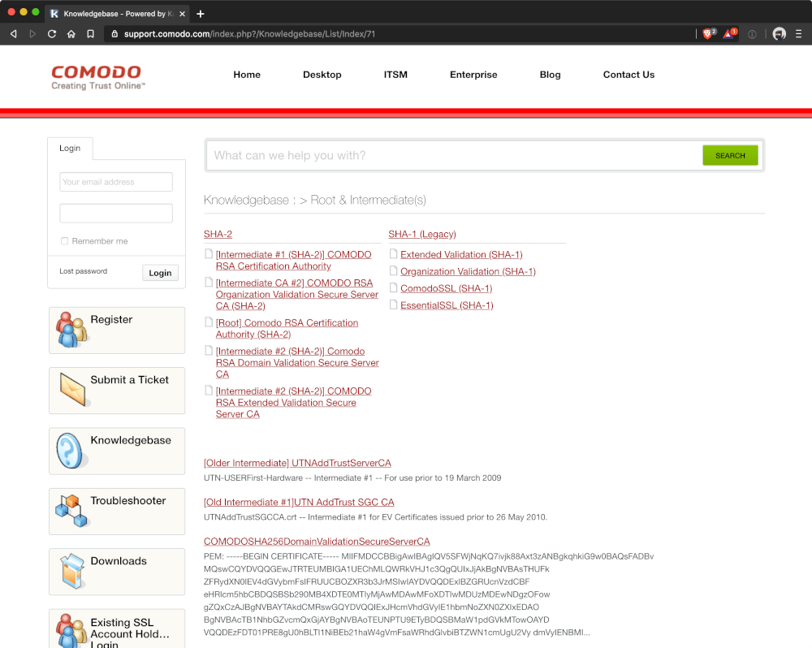Click the browser back arrow

click(14, 33)
